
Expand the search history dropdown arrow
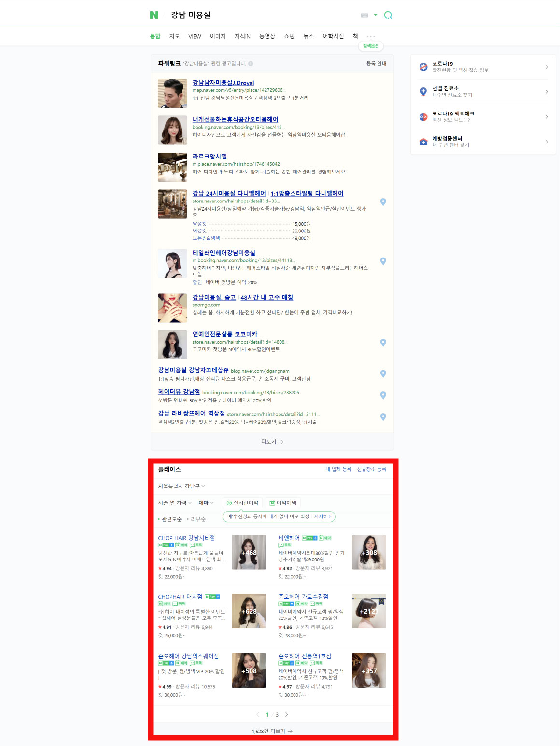pyautogui.click(x=376, y=15)
